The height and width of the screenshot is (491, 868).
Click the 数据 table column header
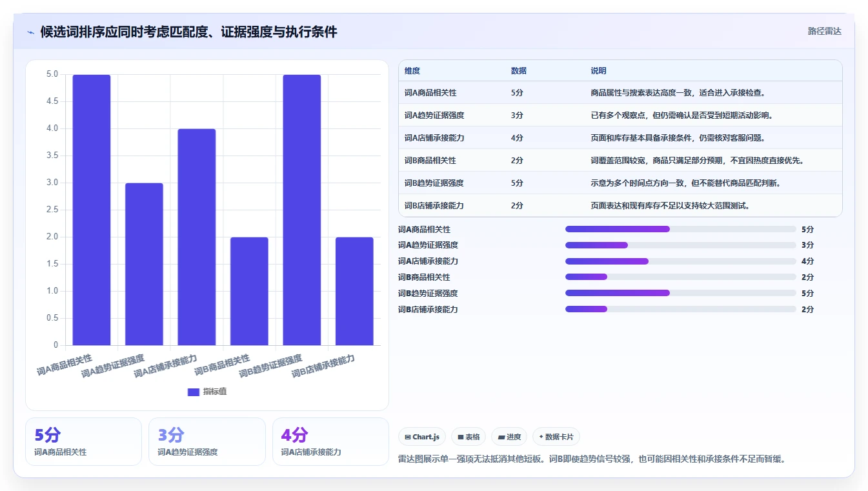click(x=519, y=71)
